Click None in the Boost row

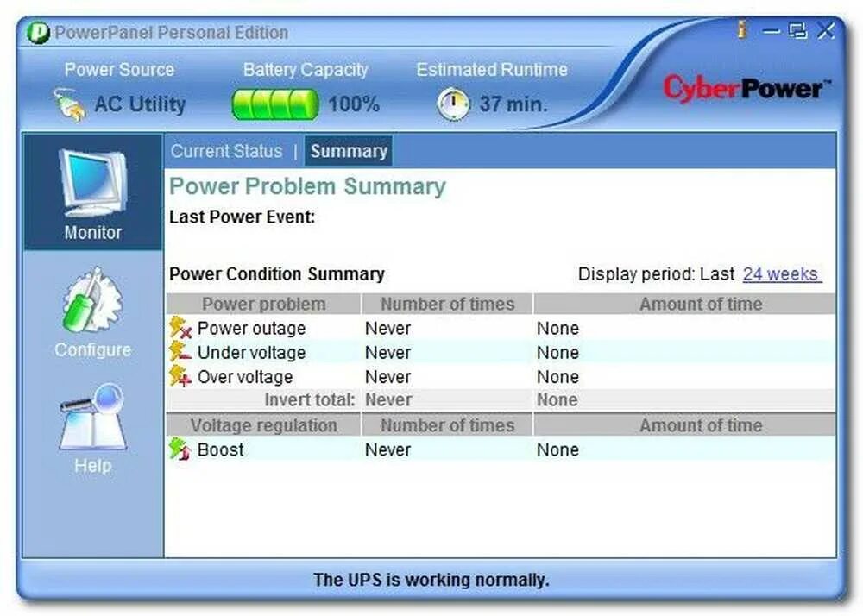pyautogui.click(x=557, y=449)
